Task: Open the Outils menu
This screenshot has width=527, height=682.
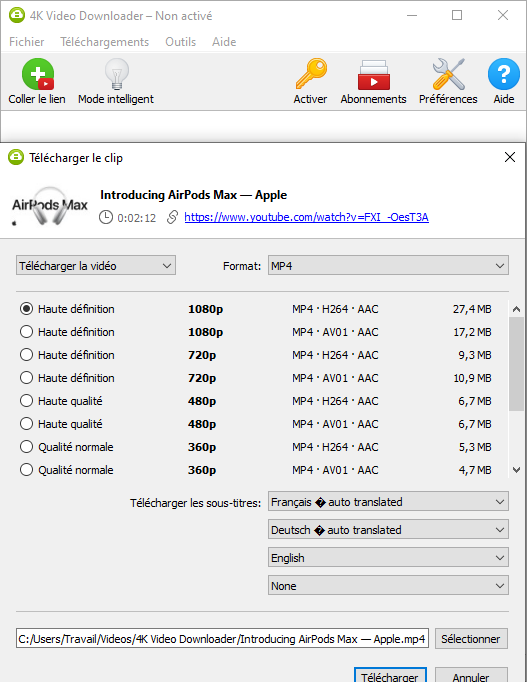Action: 180,42
